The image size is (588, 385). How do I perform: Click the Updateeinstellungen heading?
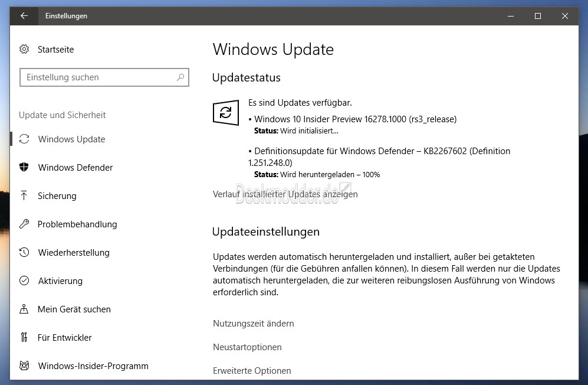point(266,231)
